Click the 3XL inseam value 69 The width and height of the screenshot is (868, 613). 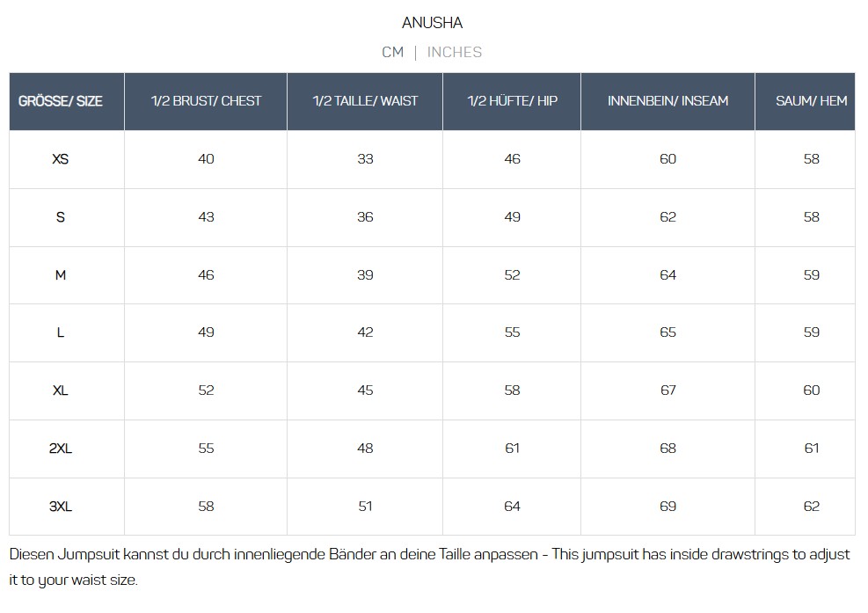(667, 507)
